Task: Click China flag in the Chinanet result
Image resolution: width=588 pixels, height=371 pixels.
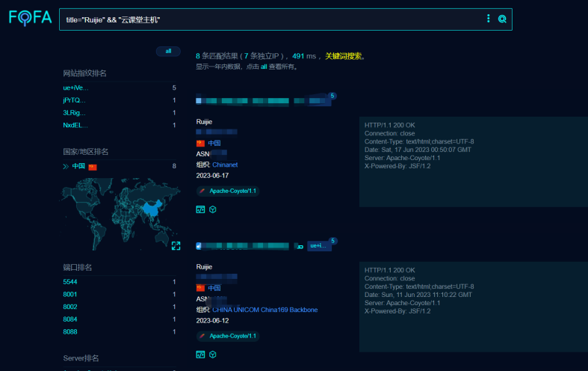Action: [x=200, y=143]
